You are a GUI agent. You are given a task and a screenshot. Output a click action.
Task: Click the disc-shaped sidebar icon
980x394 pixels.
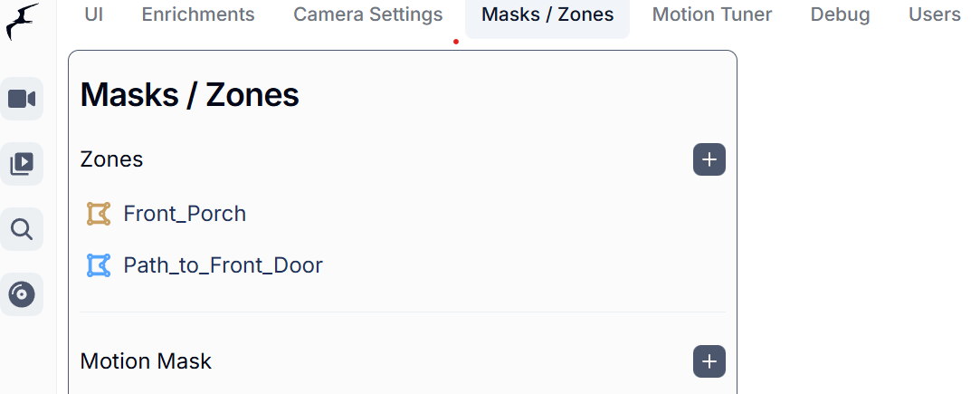[x=22, y=294]
